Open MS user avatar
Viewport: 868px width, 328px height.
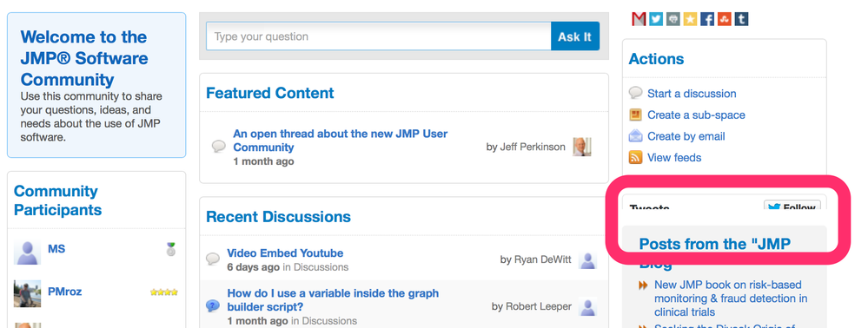(27, 251)
